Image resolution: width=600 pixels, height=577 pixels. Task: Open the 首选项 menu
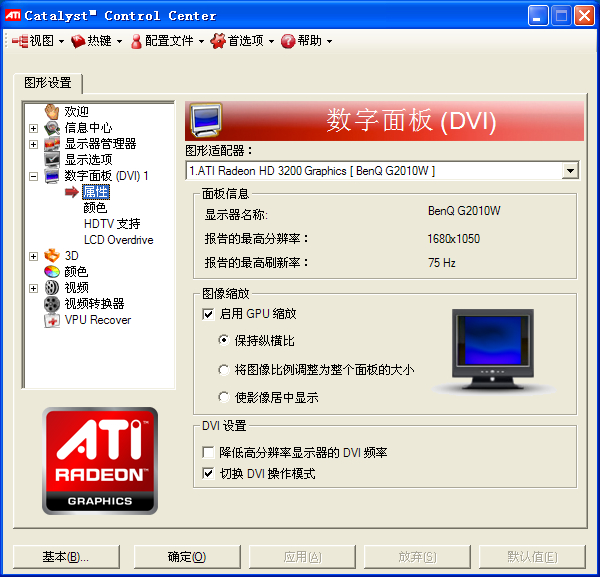click(x=242, y=41)
